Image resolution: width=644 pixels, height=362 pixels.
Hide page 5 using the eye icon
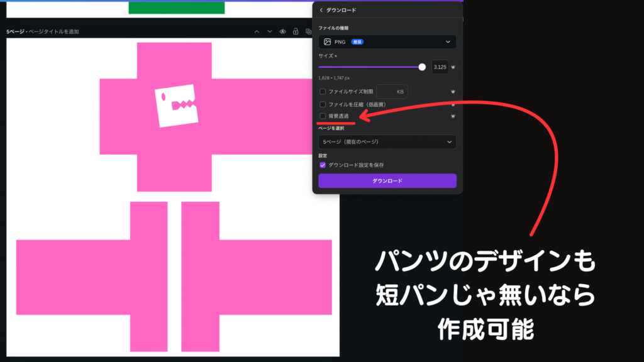pos(283,31)
